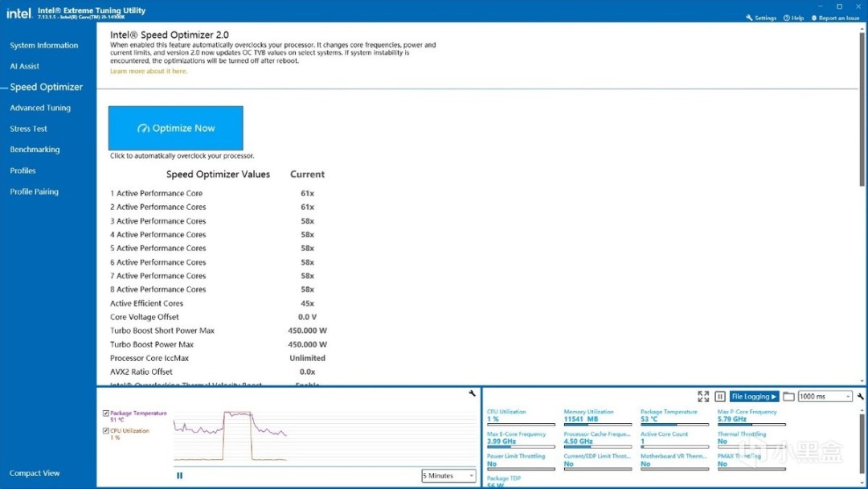Click the Optimize Now button
Viewport: 868px width, 489px height.
coord(175,128)
